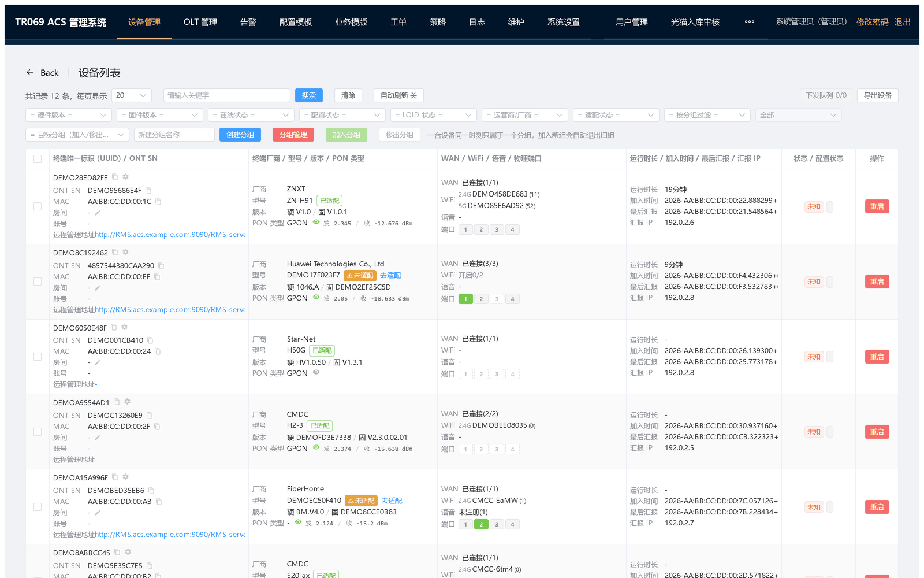The height and width of the screenshot is (578, 924).
Task: Open the 配置模板 menu
Action: click(296, 22)
